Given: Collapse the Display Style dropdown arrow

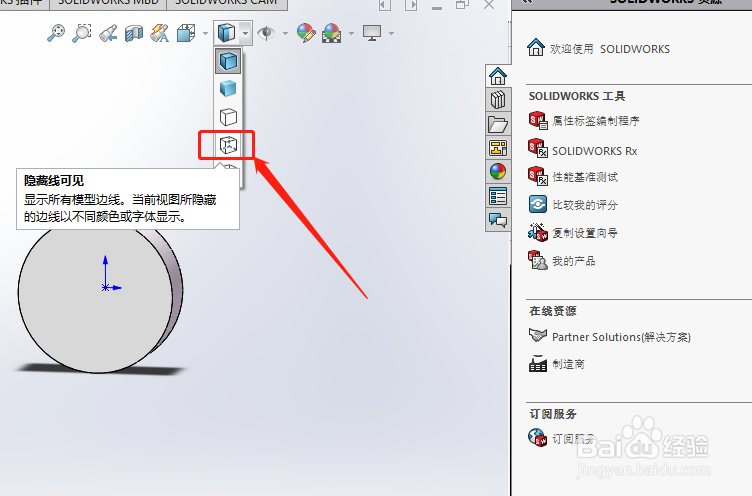Looking at the screenshot, I should (x=246, y=34).
